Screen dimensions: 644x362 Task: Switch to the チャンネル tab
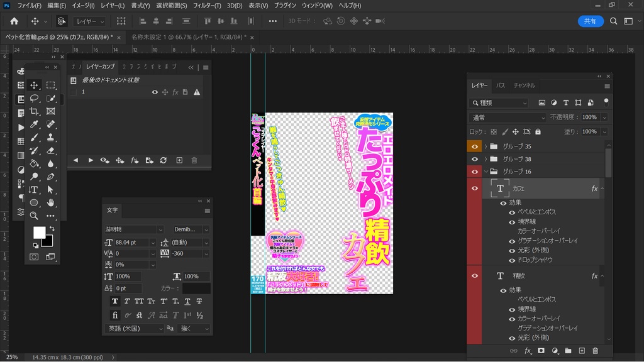524,85
